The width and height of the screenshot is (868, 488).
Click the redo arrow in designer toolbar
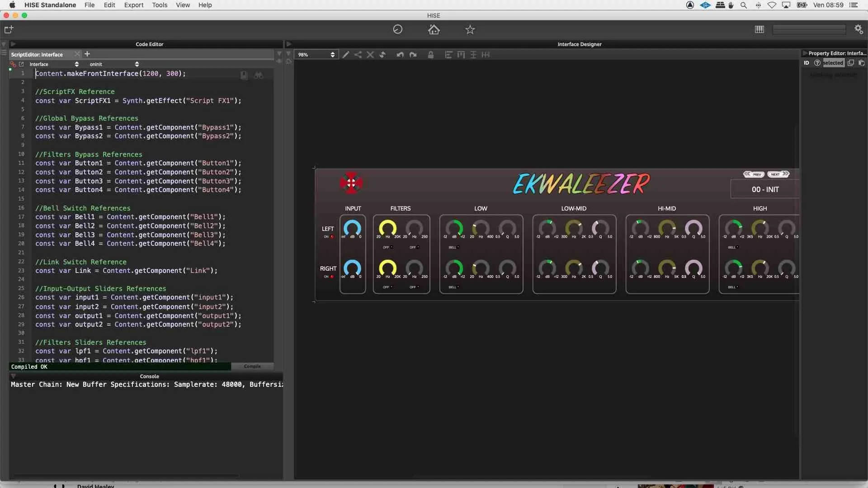[413, 55]
